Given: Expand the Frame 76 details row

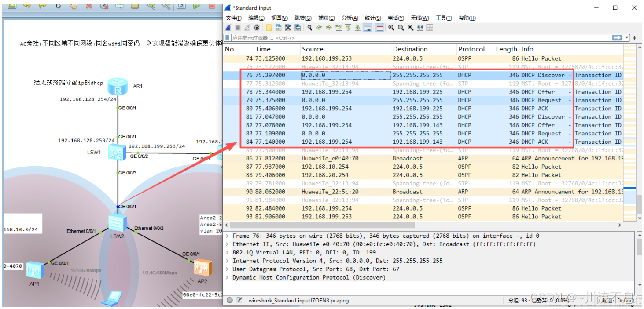Looking at the screenshot, I should 227,236.
